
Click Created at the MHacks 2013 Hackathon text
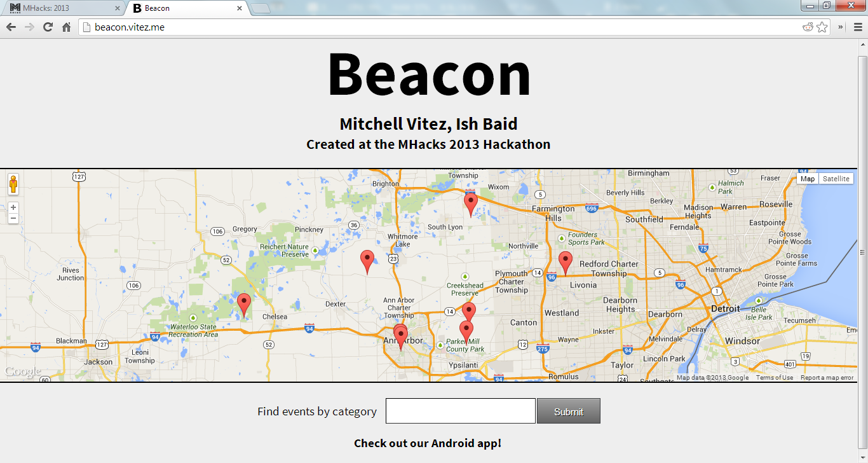tap(428, 144)
